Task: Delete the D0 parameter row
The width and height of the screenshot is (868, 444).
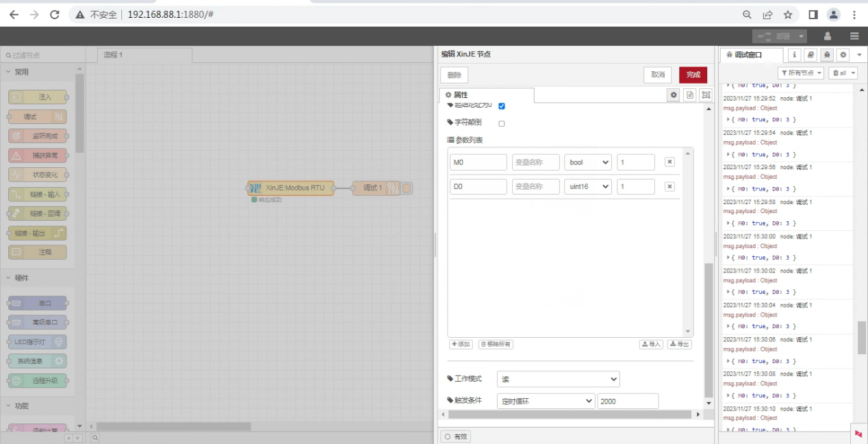Action: 669,186
